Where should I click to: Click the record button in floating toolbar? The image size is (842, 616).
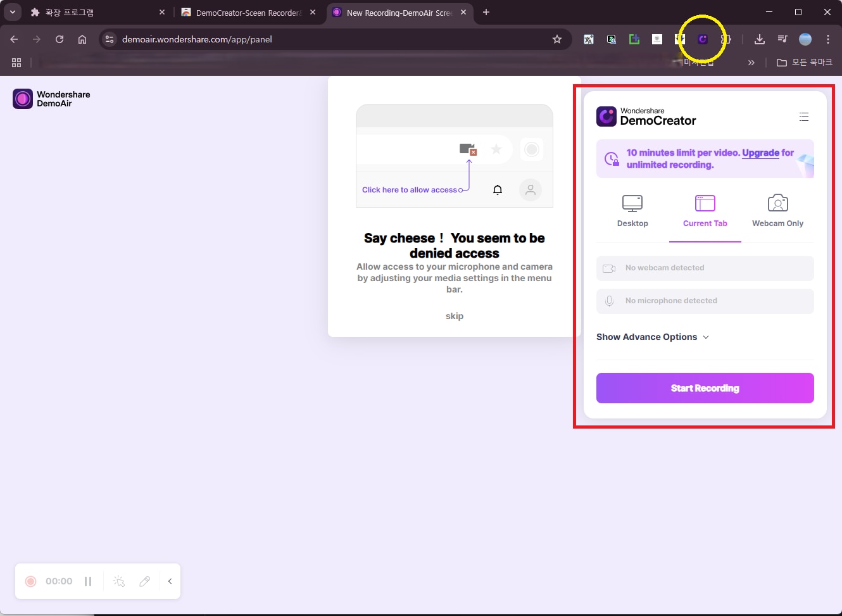coord(30,581)
